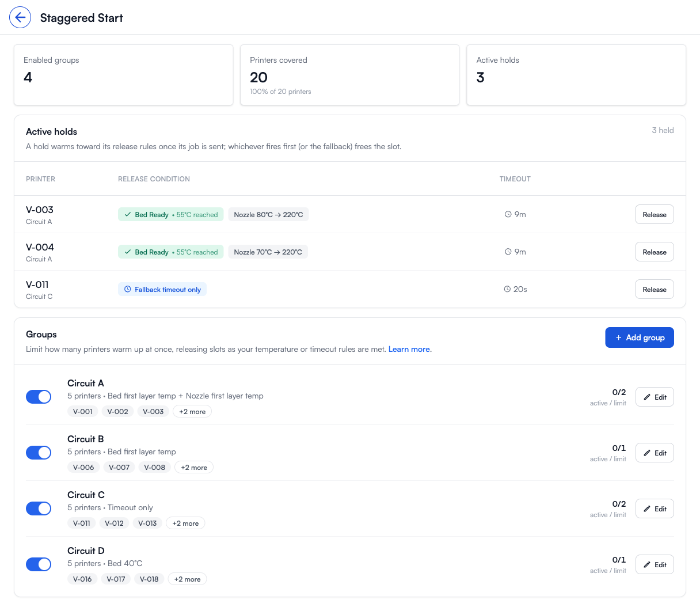Click the clock icon beside 20s timeout
The width and height of the screenshot is (700, 611).
(507, 289)
